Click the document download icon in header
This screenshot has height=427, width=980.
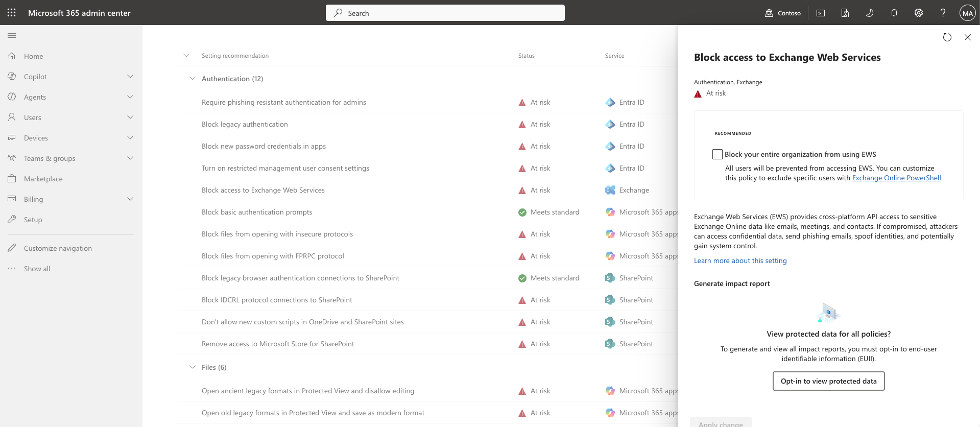(x=845, y=13)
